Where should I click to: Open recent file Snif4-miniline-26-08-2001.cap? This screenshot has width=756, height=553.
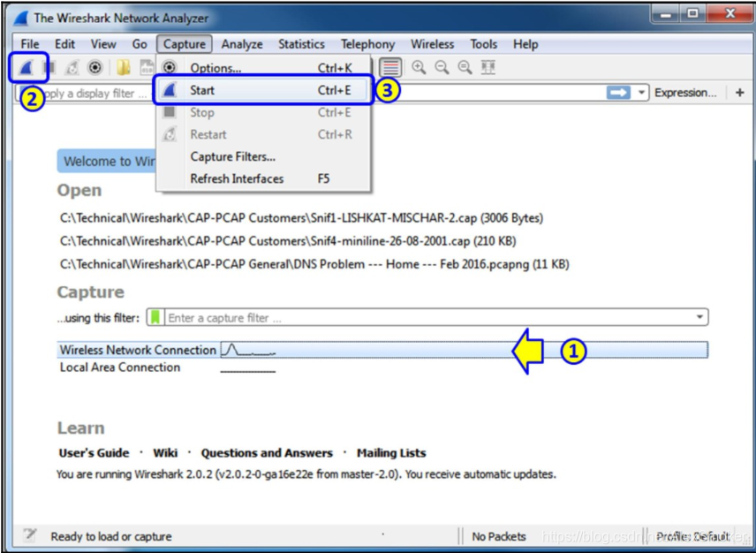[x=288, y=241]
